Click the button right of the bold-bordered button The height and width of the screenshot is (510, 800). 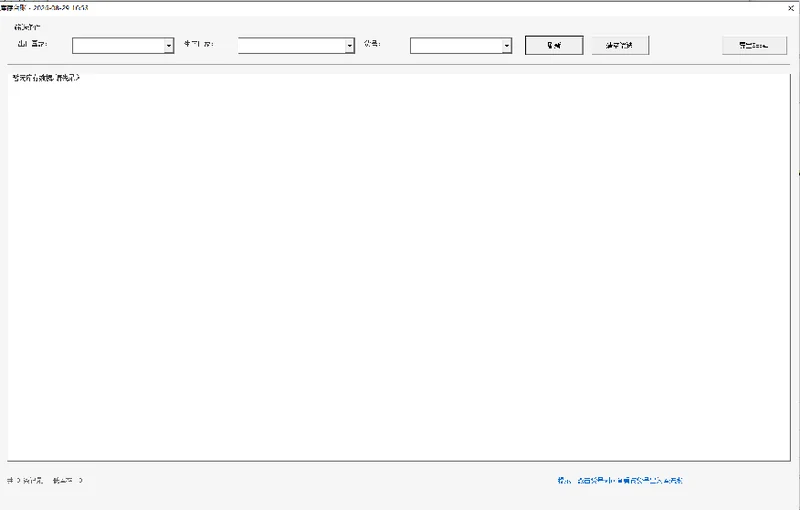[x=620, y=45]
